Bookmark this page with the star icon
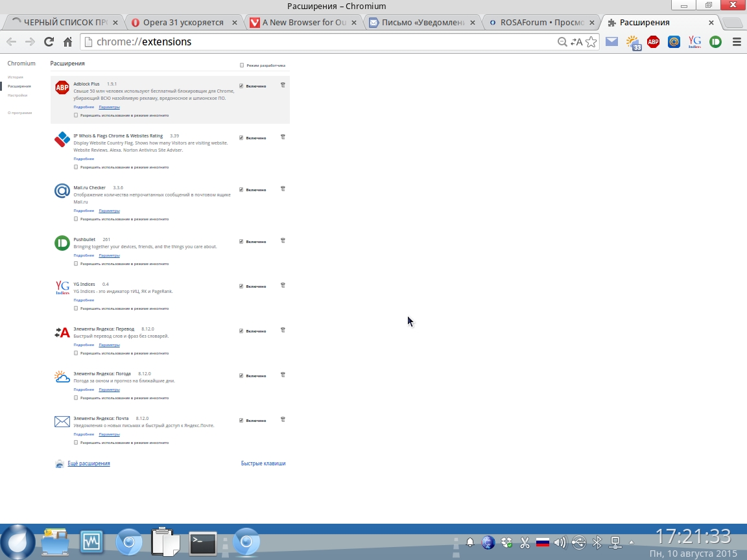This screenshot has width=747, height=560. point(591,42)
